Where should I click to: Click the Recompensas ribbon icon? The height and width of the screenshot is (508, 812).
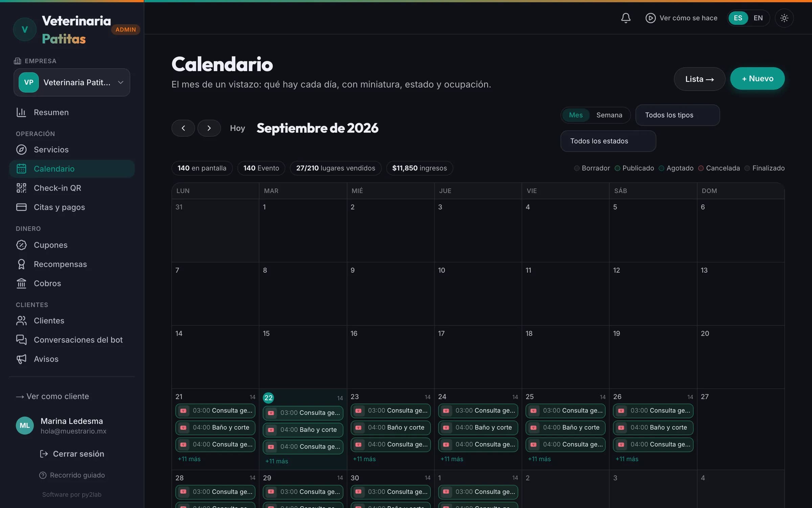(x=21, y=264)
